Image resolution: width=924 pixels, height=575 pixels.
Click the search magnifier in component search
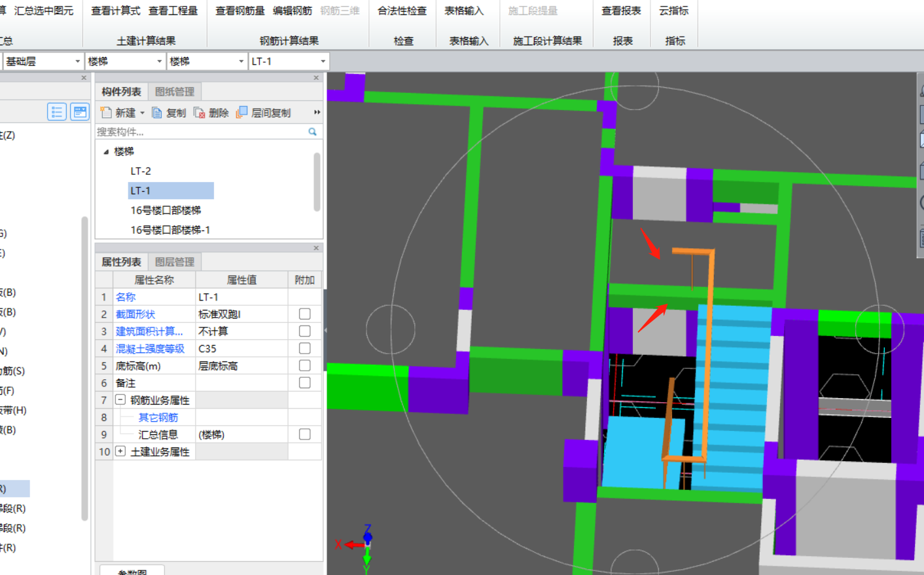tap(312, 132)
